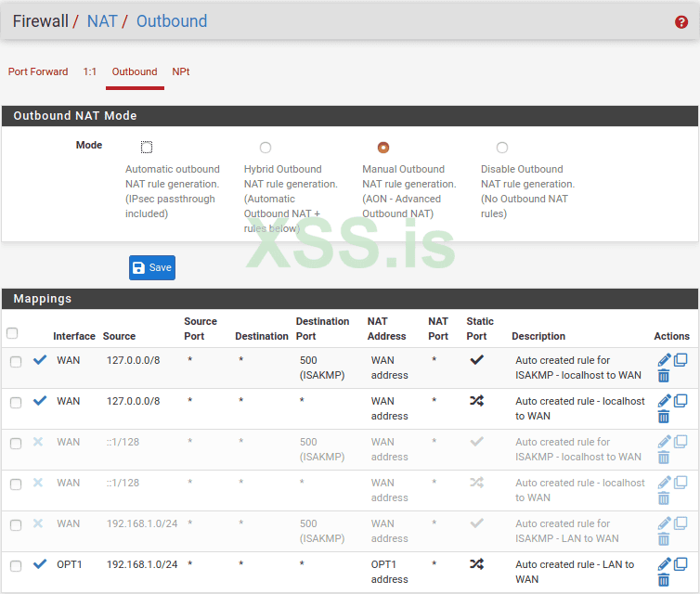Copy the ::1/128 ISAKMP mapping
Image resolution: width=700 pixels, height=594 pixels.
pos(681,442)
